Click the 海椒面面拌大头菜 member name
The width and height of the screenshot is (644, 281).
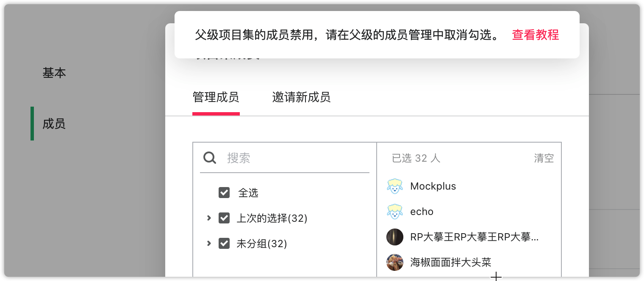[x=451, y=262]
